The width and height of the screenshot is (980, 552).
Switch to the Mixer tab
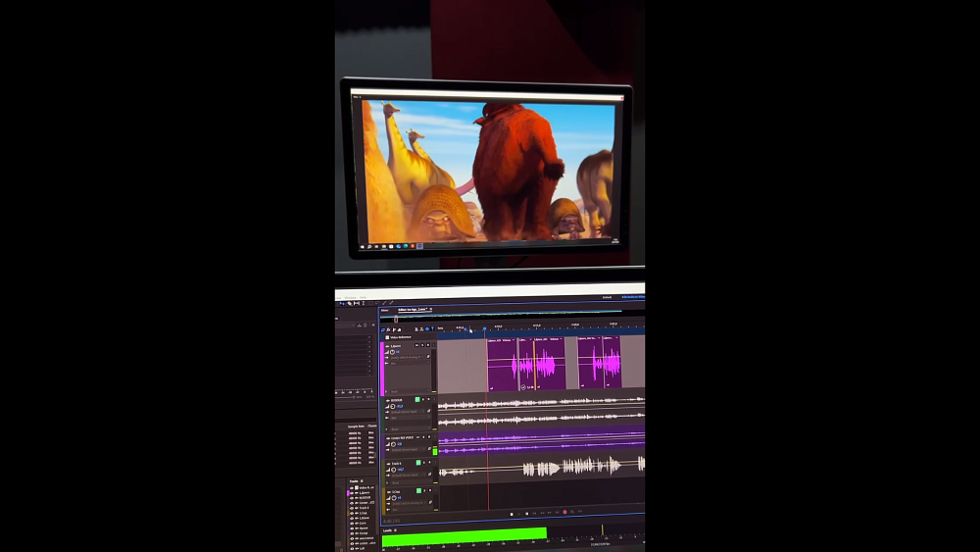384,310
